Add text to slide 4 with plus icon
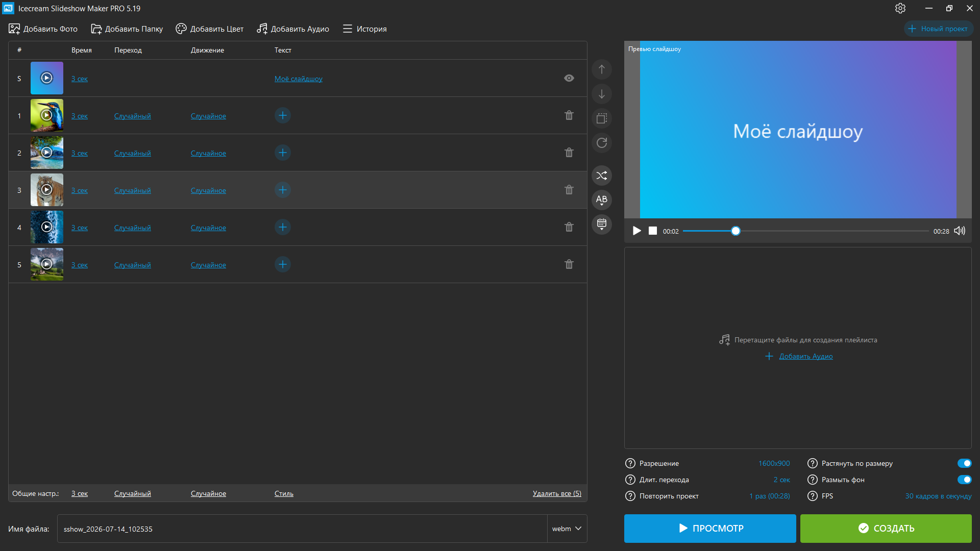Viewport: 980px width, 551px height. tap(283, 227)
